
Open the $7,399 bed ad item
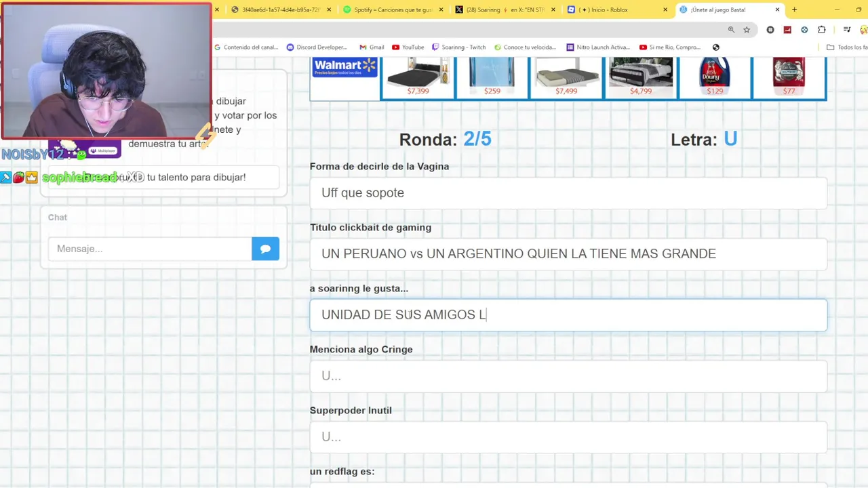[x=418, y=77]
